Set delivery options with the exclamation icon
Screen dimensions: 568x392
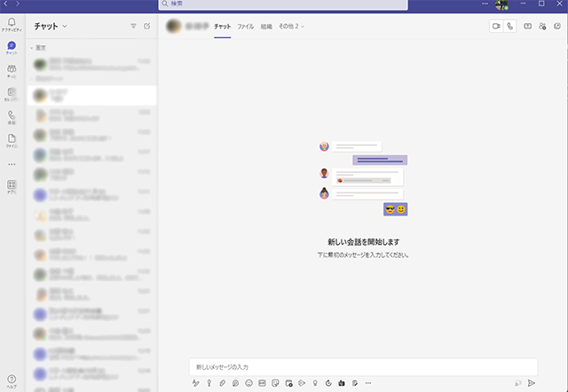tap(209, 383)
